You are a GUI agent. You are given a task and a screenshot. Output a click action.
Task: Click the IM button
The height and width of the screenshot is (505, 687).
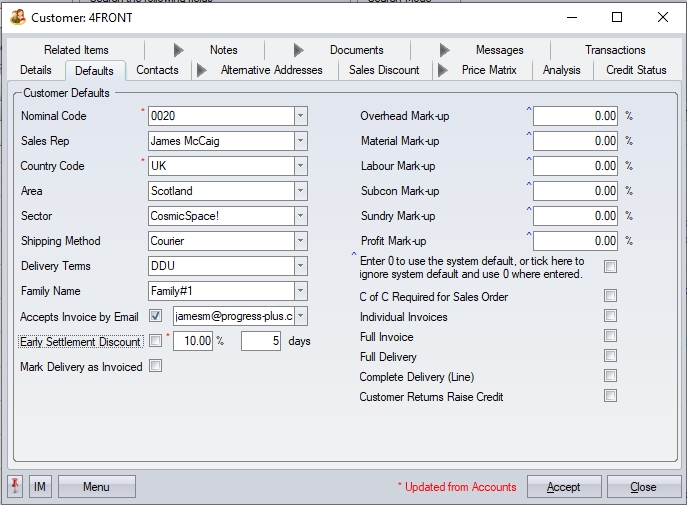40,487
